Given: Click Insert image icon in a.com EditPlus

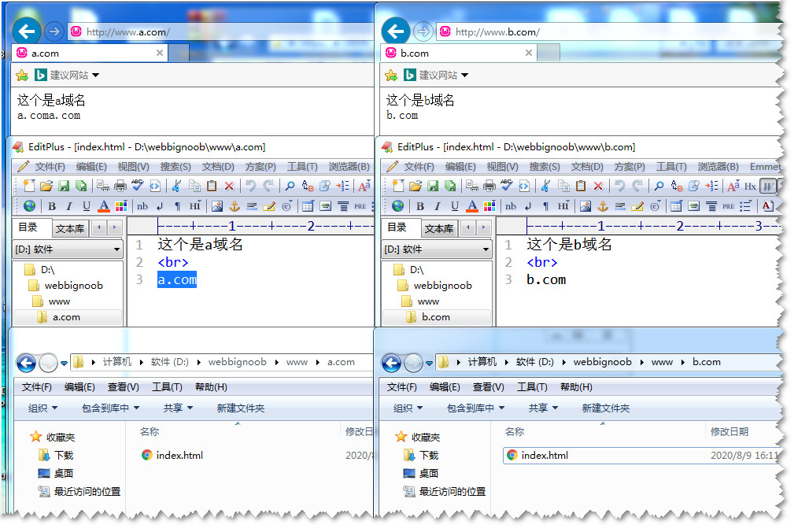Looking at the screenshot, I should click(217, 206).
